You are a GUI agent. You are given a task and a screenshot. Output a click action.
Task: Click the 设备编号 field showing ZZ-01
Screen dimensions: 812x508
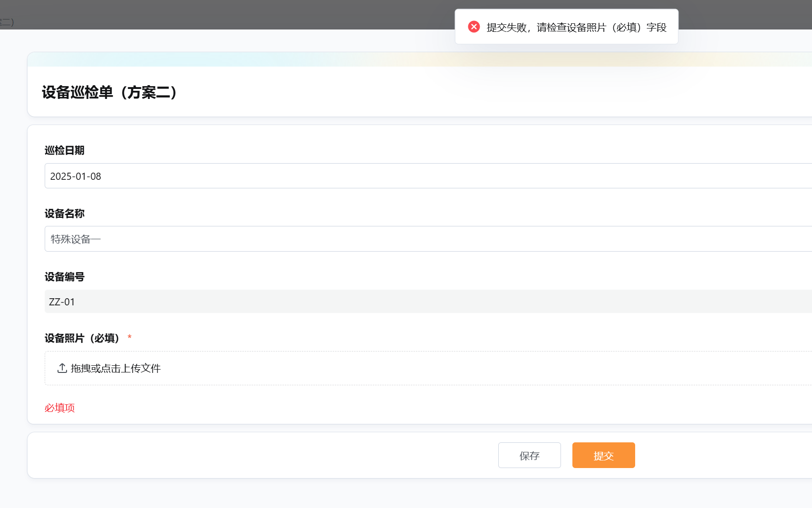coord(428,302)
